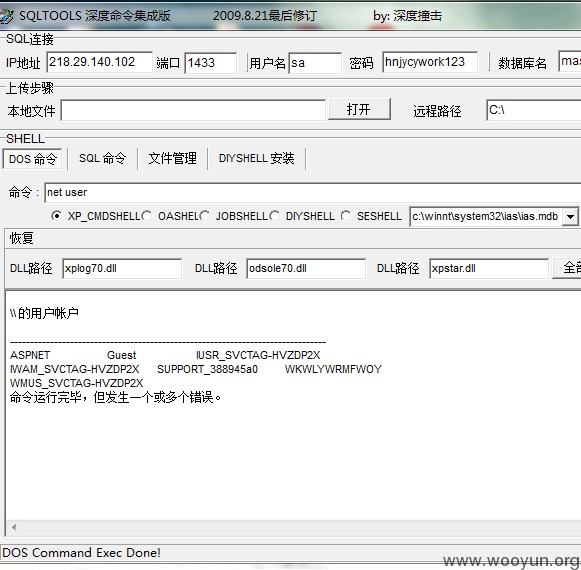Click the DLL路径 field with odsole70.dll
The height and width of the screenshot is (570, 581).
pos(306,268)
